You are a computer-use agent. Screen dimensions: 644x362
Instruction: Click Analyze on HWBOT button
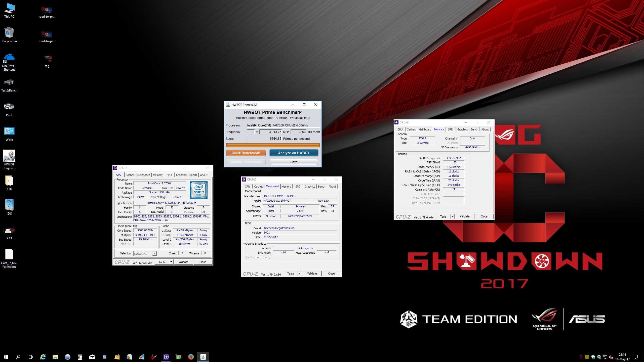click(294, 153)
